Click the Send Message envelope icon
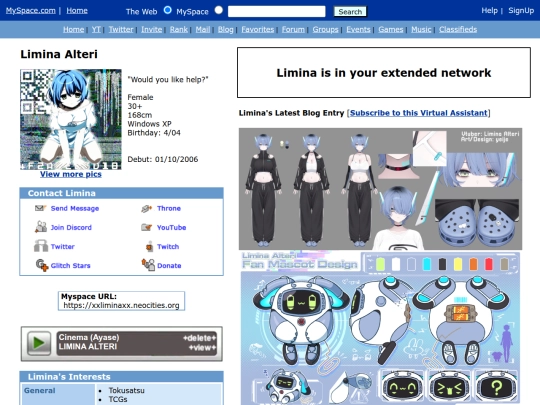 pos(41,208)
